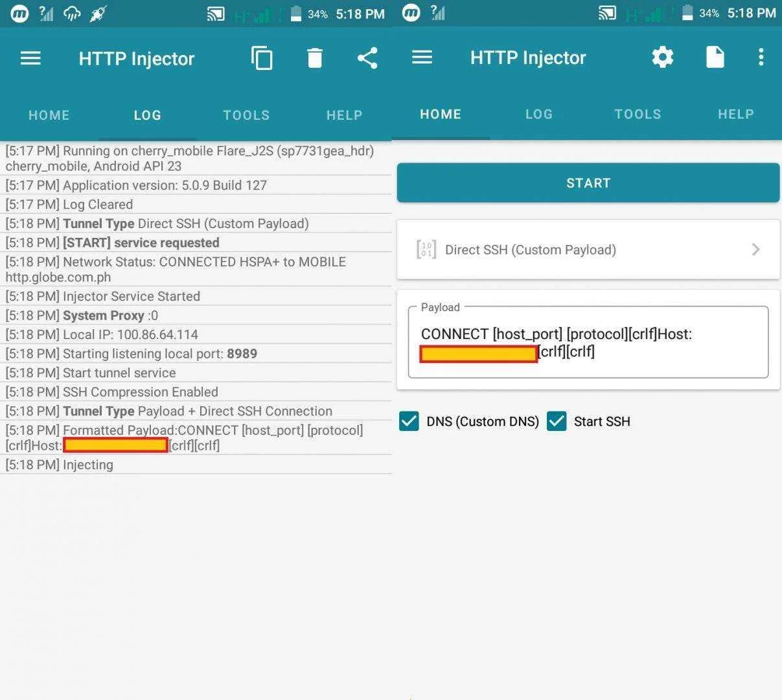Open TOOLS tab on Home screen
782x700 pixels.
click(638, 114)
